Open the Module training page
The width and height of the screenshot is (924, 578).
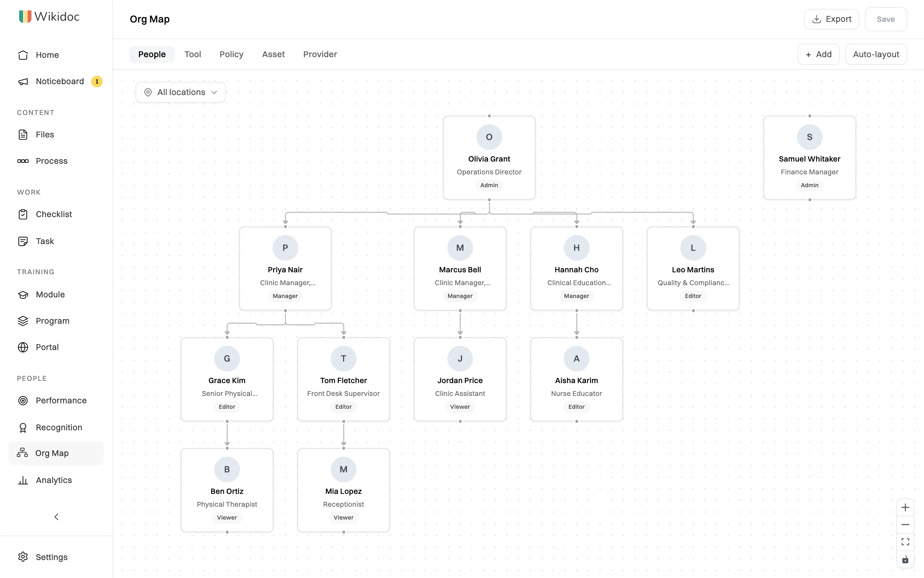56,295
